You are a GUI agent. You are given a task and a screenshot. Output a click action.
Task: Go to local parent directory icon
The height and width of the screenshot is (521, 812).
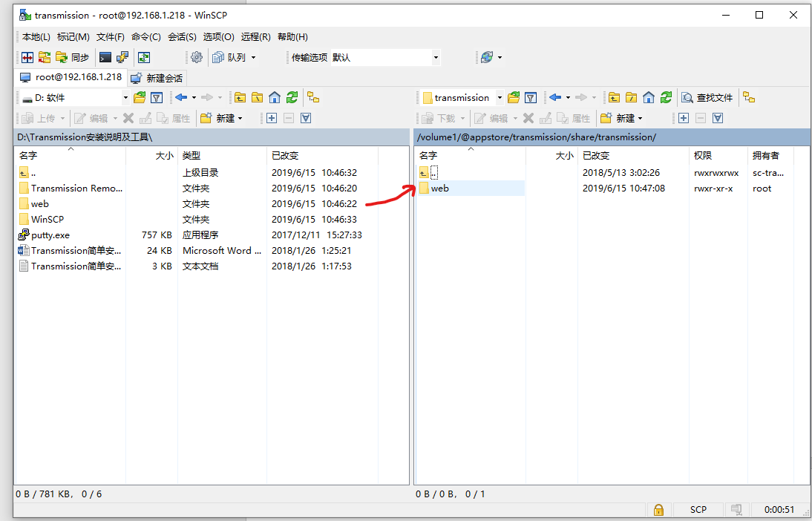(x=240, y=97)
